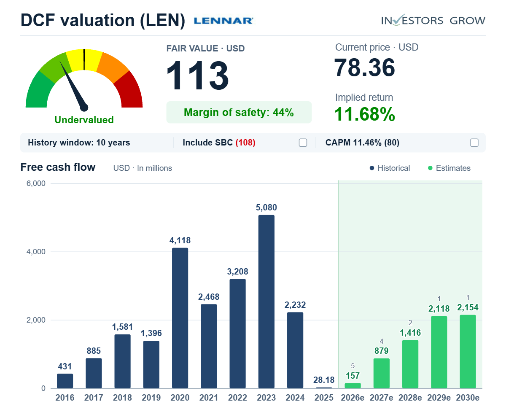The image size is (506, 420).
Task: Click the 2026e estimate bar valued 157
Action: (x=353, y=385)
